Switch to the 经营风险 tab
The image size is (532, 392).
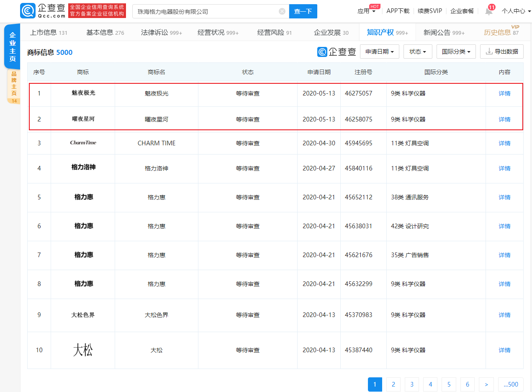point(275,32)
